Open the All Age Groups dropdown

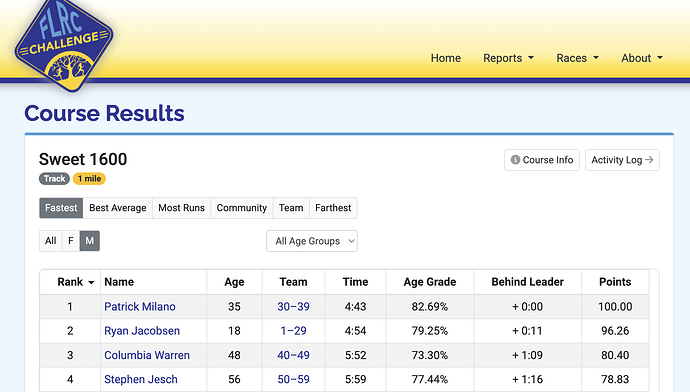coord(312,241)
